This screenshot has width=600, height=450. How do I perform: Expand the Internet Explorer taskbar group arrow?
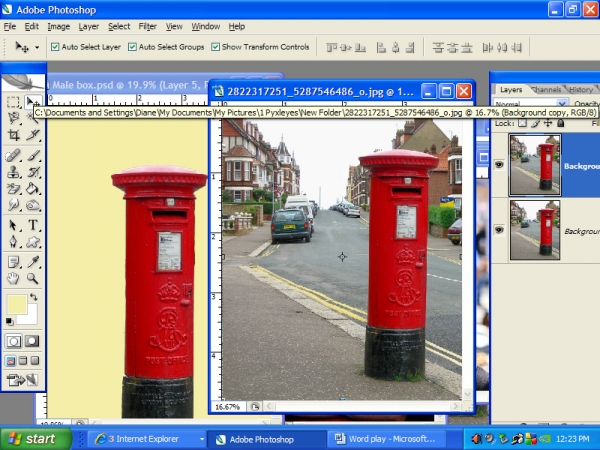pos(202,439)
